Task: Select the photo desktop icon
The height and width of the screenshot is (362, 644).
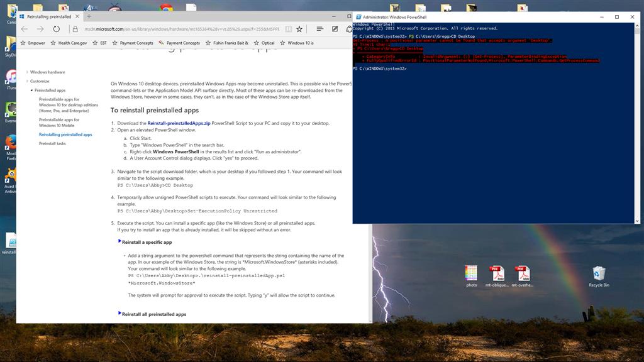Action: pos(472,276)
